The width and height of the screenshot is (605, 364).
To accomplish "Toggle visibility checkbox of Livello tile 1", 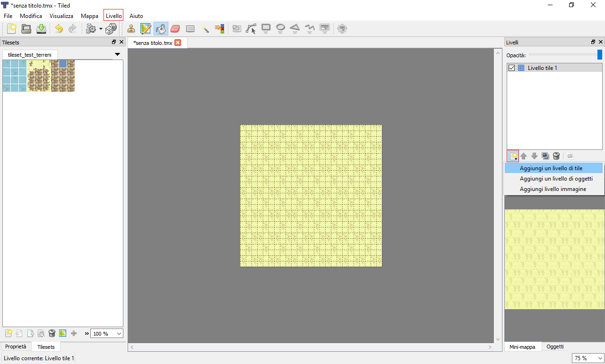I will tap(511, 68).
